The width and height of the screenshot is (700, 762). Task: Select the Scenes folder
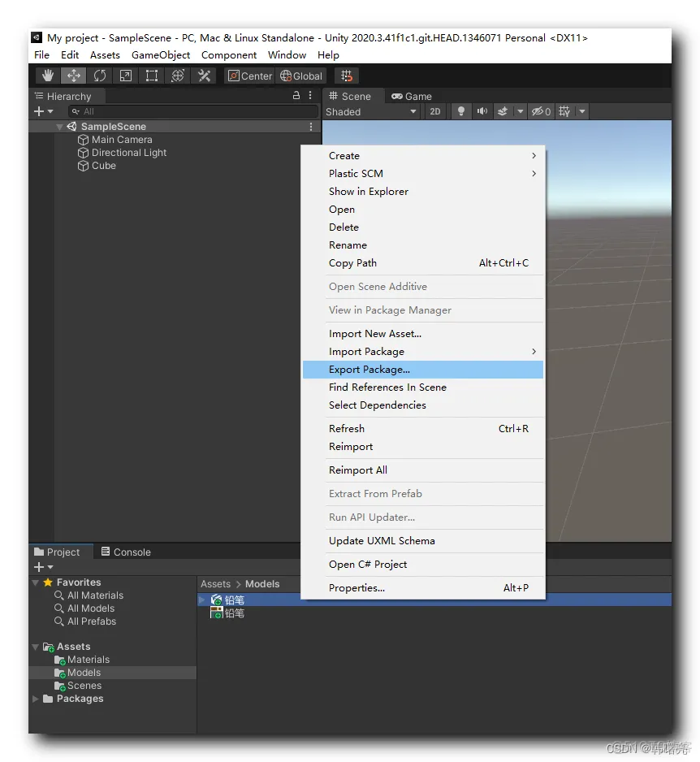[78, 686]
